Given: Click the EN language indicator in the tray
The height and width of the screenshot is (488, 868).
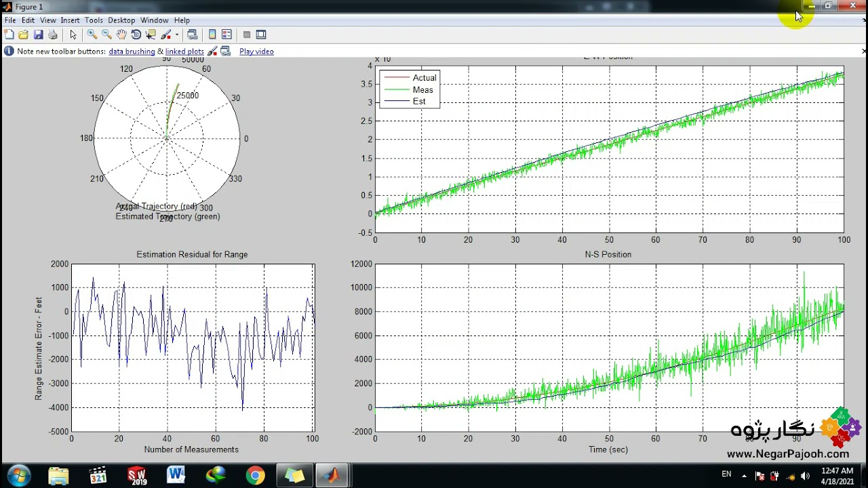Looking at the screenshot, I should (x=726, y=474).
